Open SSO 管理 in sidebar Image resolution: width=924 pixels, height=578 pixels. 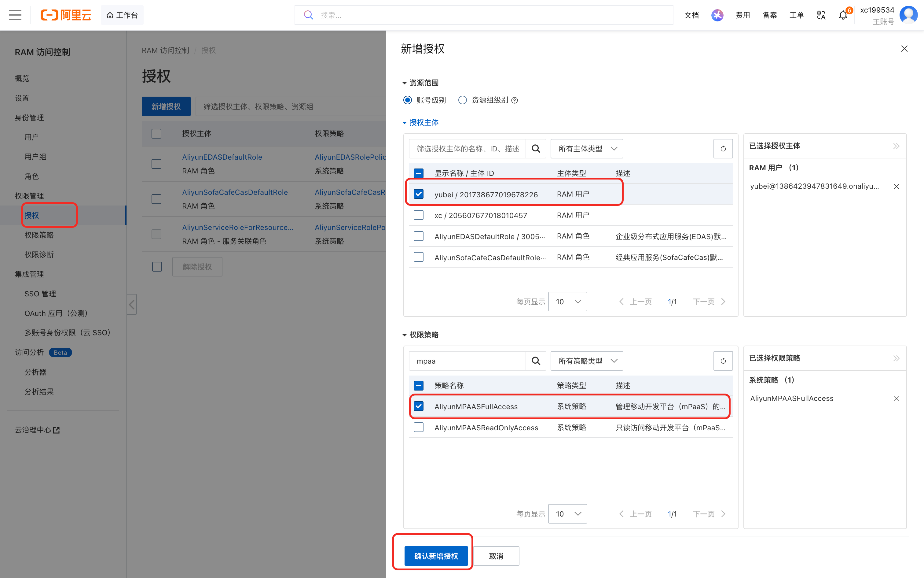[40, 294]
